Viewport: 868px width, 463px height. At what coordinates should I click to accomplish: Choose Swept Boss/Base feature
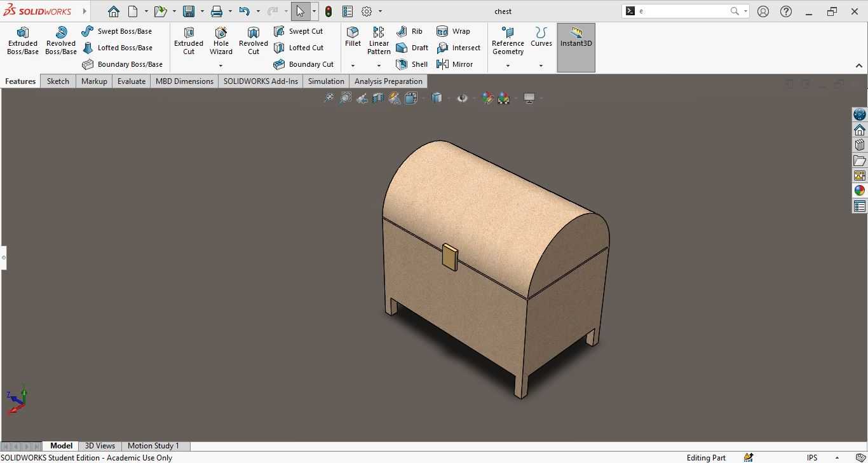[117, 31]
